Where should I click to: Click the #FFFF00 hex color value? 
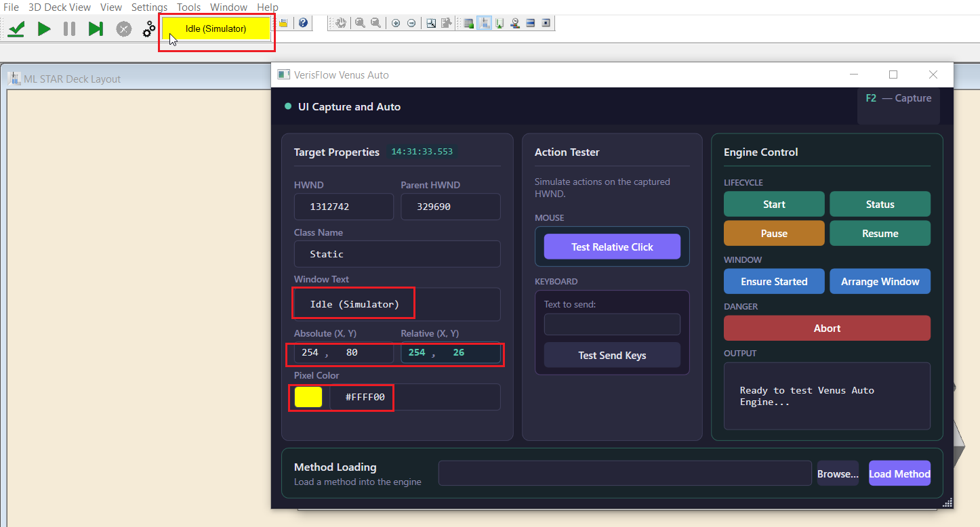[x=365, y=397]
